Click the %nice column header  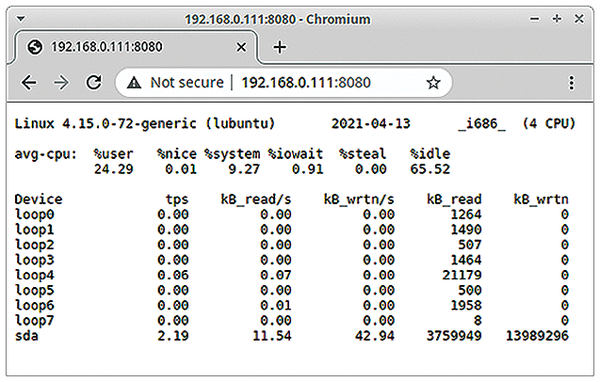coord(177,154)
